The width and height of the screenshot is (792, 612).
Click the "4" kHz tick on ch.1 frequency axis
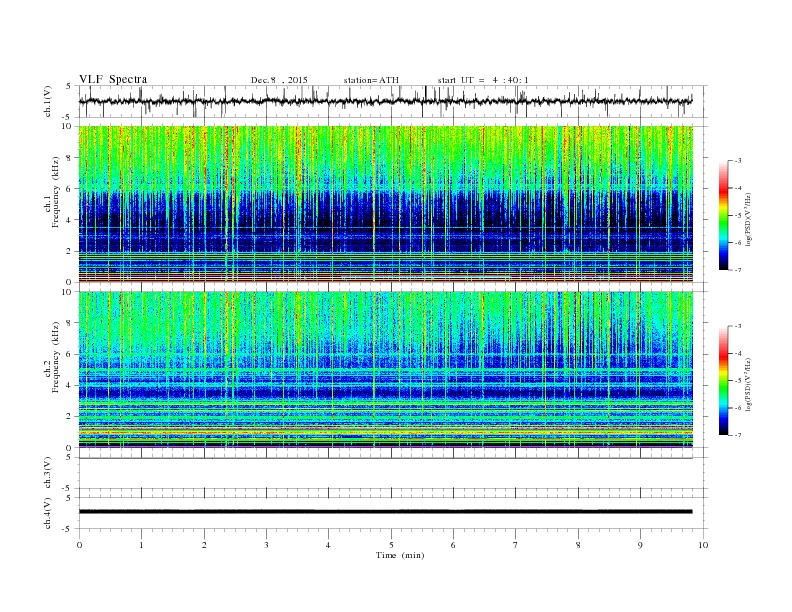(70, 220)
